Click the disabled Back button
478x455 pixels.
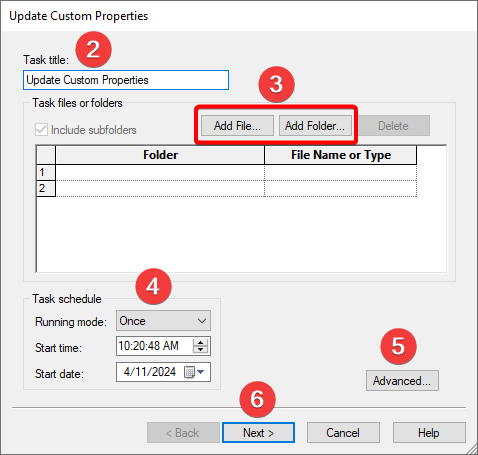[x=183, y=433]
